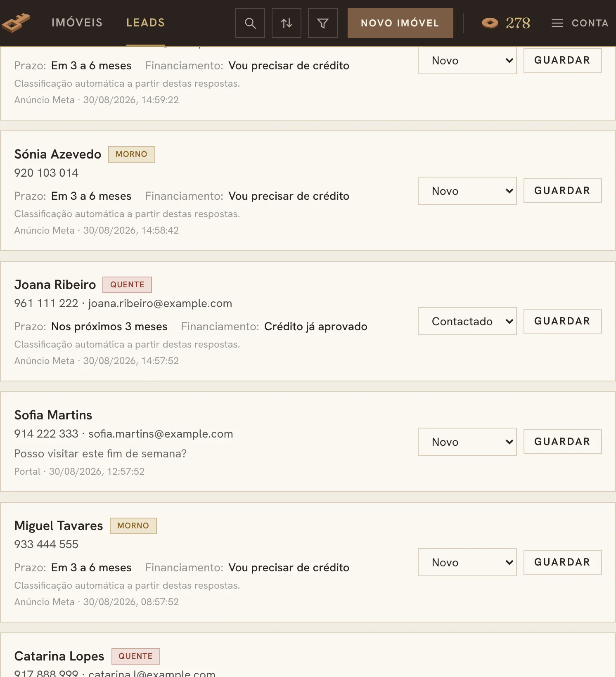The width and height of the screenshot is (616, 677).
Task: Open the filter funnel icon
Action: coord(323,23)
